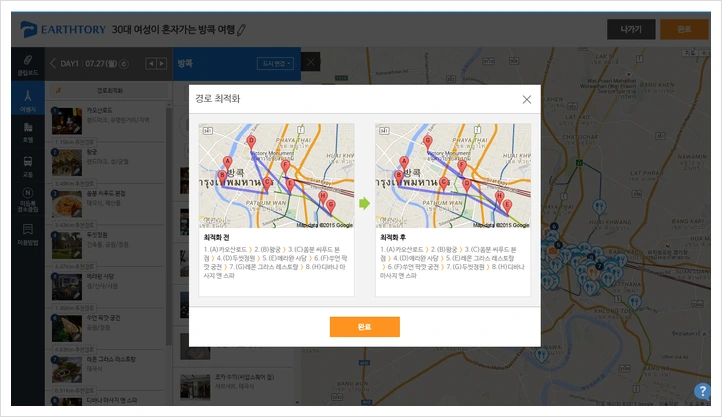Click the 최적화 전 heading text

point(216,237)
